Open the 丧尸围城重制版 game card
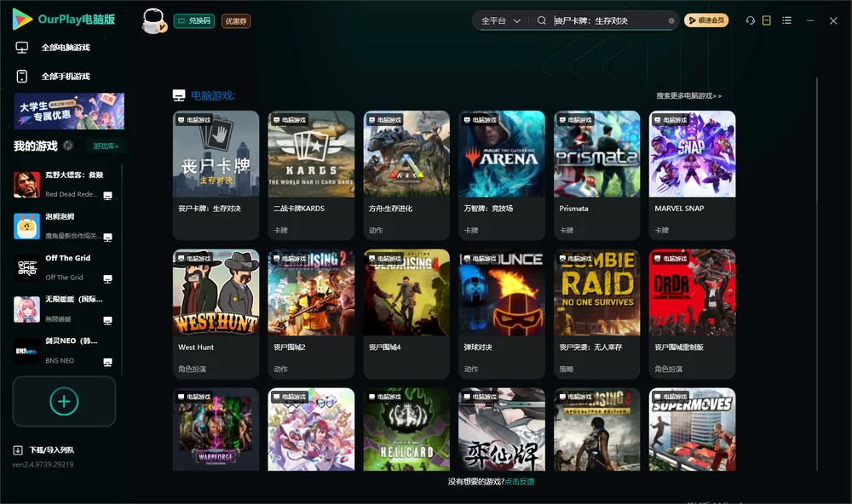 [x=692, y=313]
